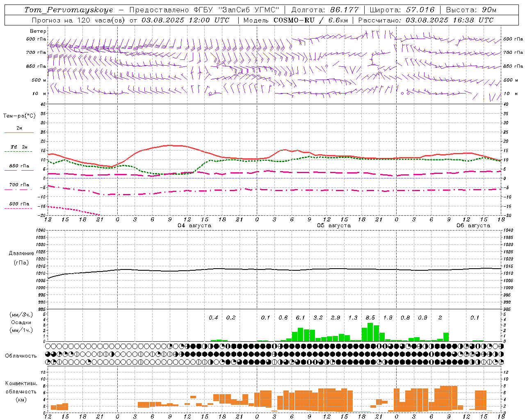This screenshot has width=525, height=420.
Task: Click the "06 августа" date label
Action: point(473,226)
